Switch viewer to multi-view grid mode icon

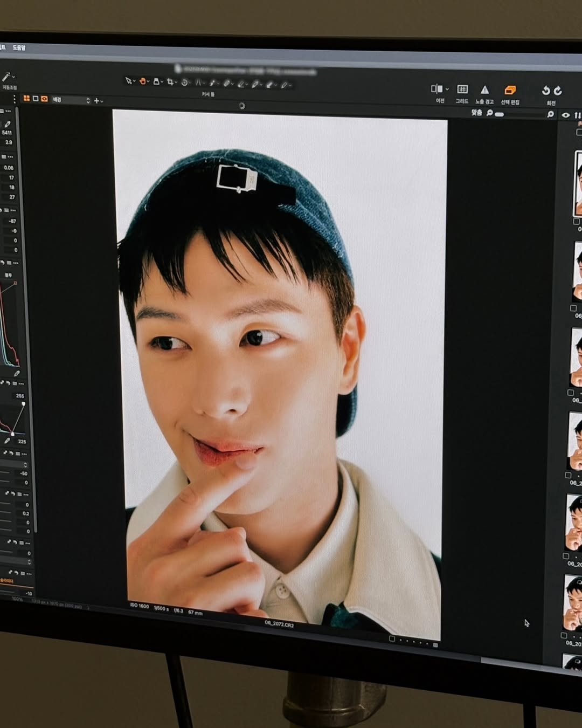pyautogui.click(x=26, y=98)
